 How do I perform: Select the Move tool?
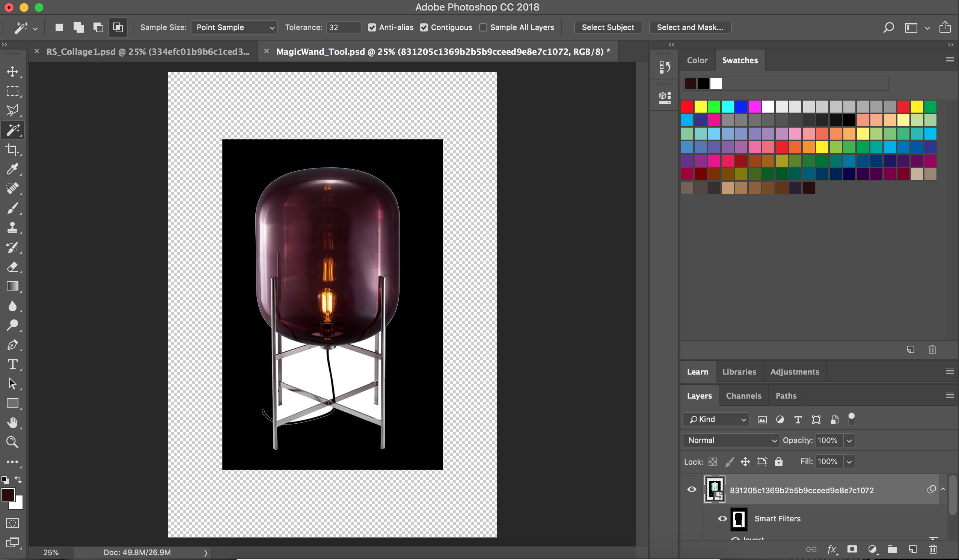(12, 72)
